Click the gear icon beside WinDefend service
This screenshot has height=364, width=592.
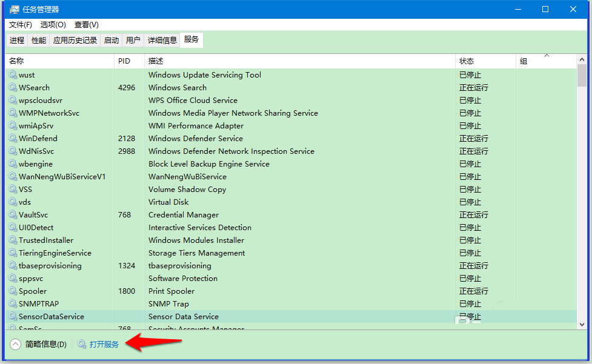click(x=13, y=138)
